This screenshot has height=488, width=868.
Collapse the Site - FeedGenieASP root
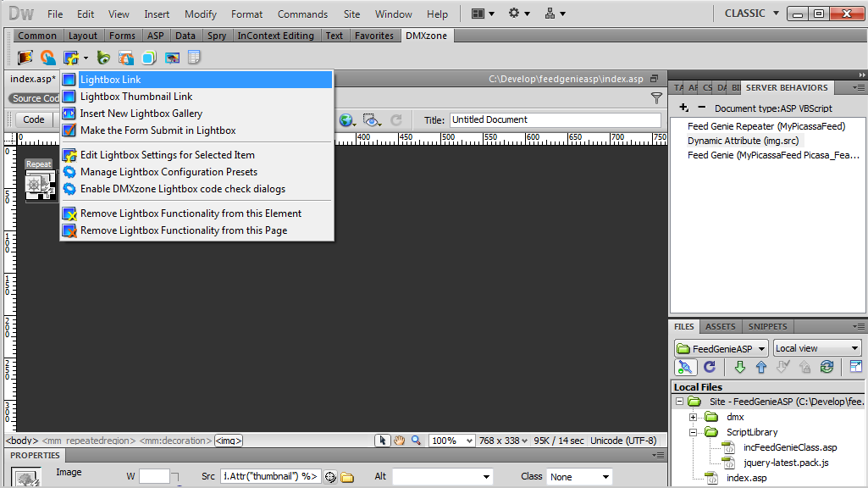click(679, 402)
